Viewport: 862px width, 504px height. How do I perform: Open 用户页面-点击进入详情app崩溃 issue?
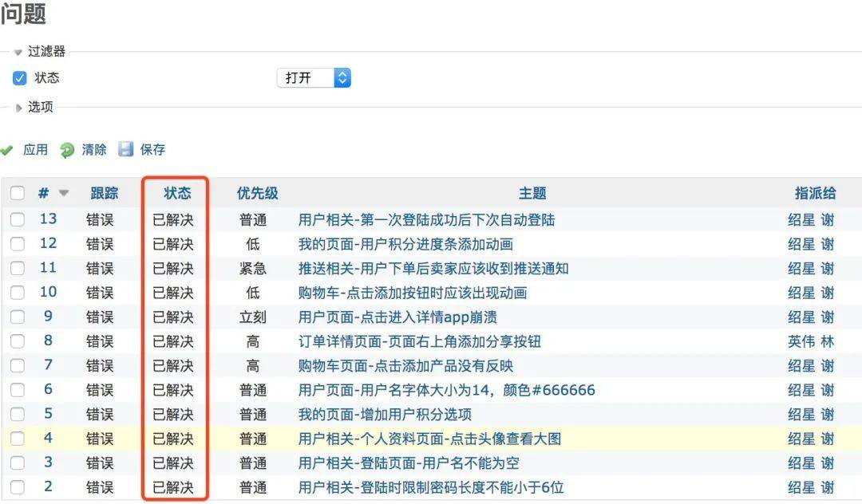(397, 317)
